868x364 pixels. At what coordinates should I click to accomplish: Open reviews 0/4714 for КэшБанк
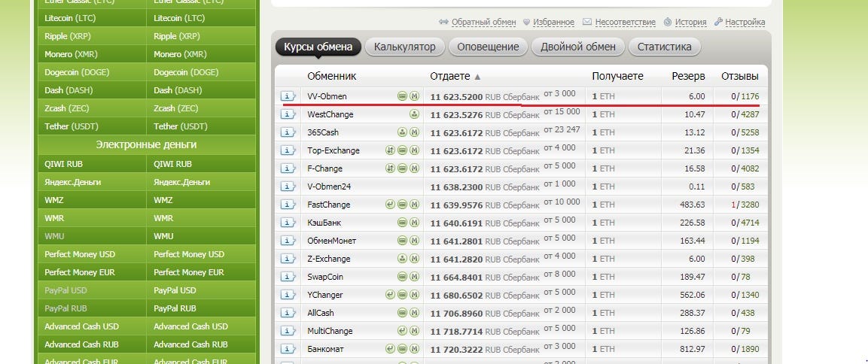coord(745,223)
